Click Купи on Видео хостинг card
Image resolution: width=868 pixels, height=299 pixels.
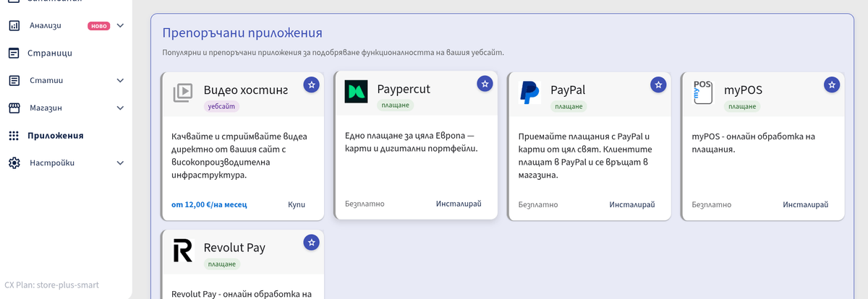coord(297,204)
